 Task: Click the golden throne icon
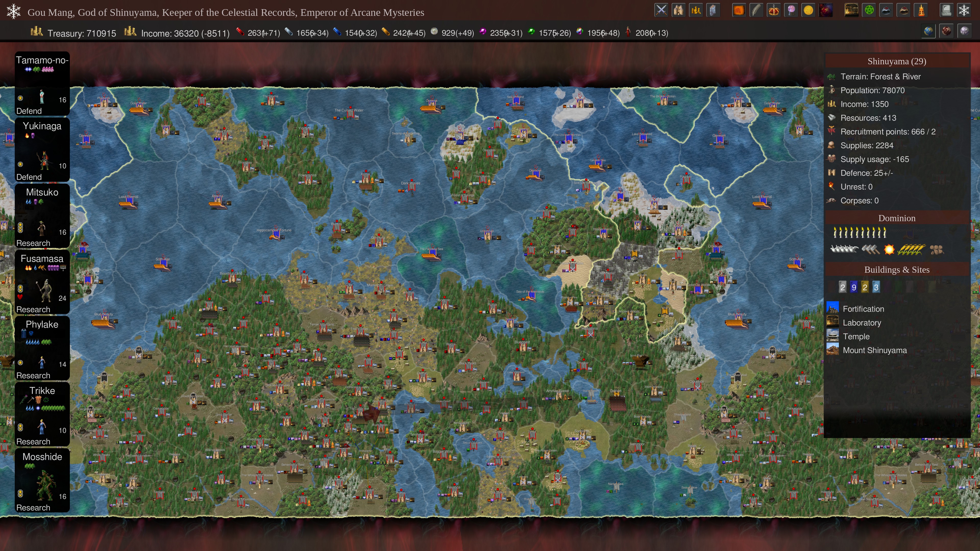click(921, 10)
